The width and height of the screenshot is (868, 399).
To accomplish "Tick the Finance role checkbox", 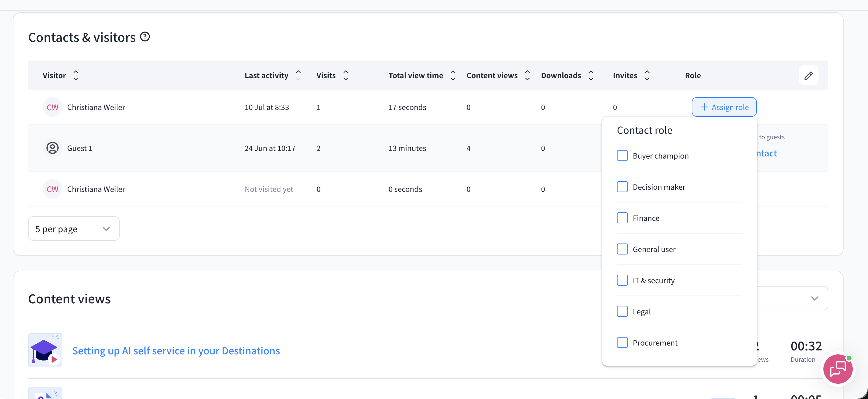I will [622, 218].
